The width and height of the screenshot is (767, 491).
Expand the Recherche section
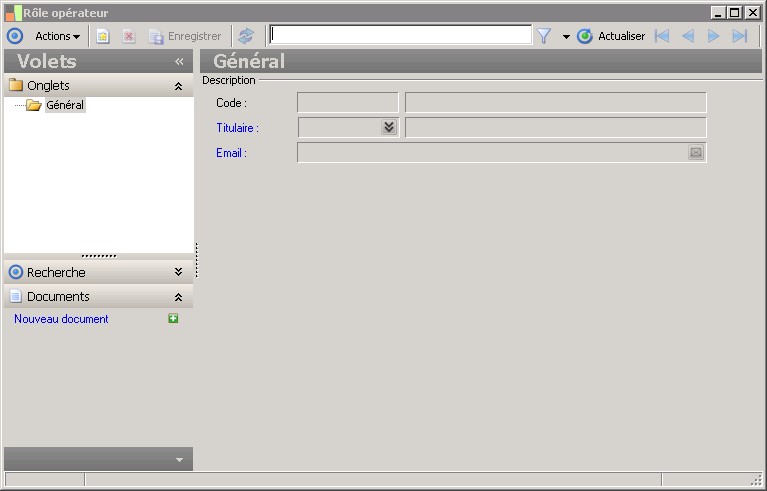coord(179,272)
